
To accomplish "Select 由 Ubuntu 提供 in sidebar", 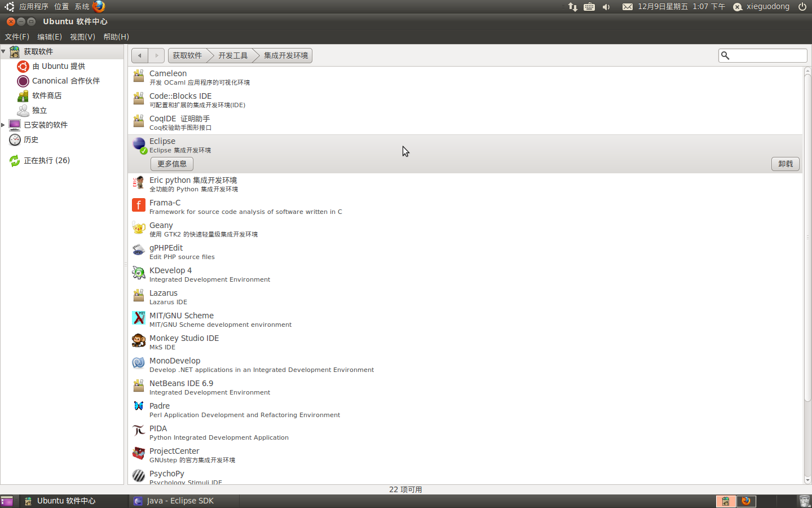I will pos(62,66).
